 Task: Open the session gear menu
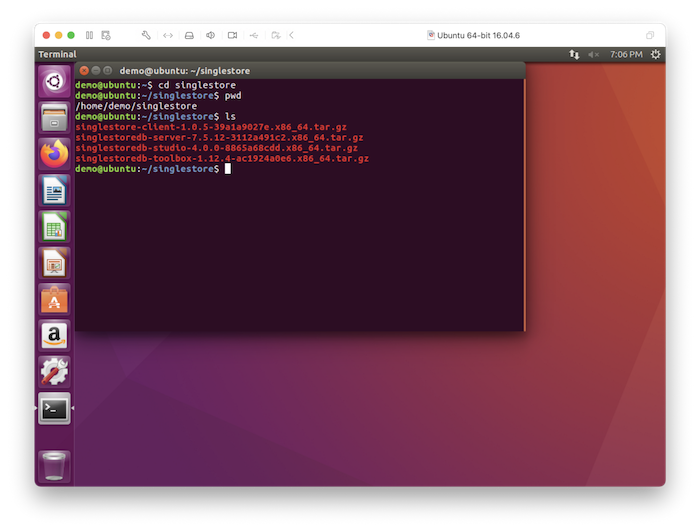[x=655, y=54]
